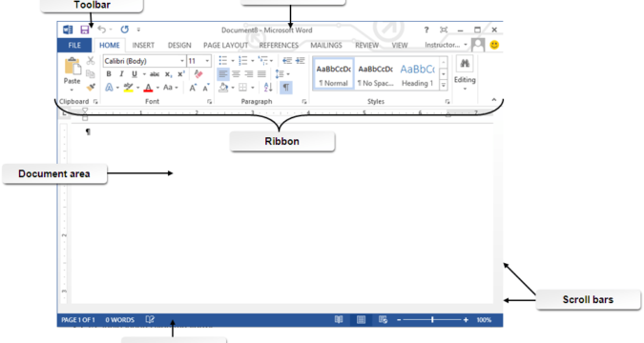
Task: Save the document using the floppy disk icon
Action: click(85, 30)
